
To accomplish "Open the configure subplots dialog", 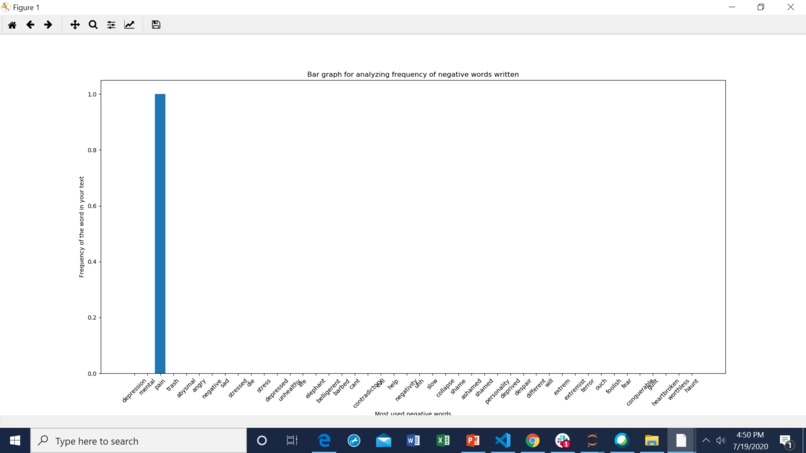I will pos(111,25).
